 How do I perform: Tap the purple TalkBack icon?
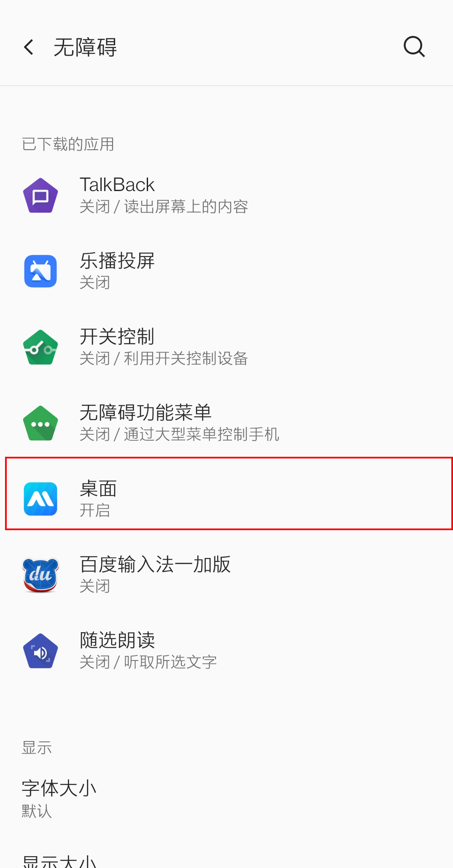40,195
